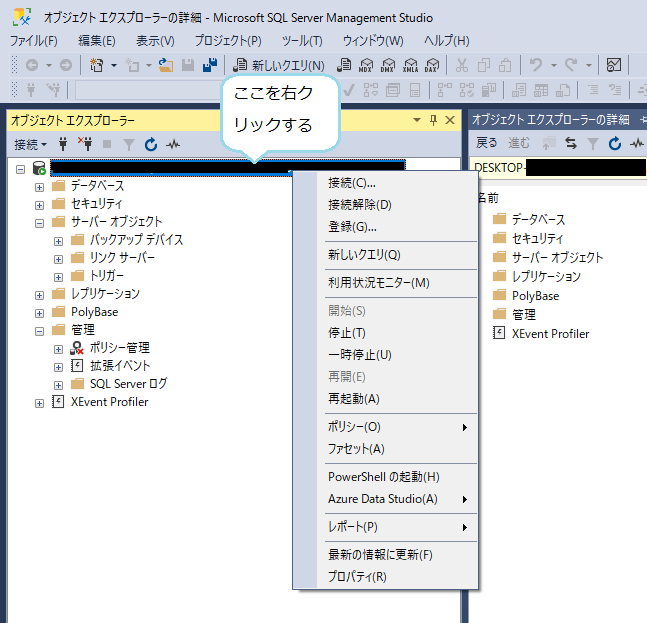The height and width of the screenshot is (623, 647).
Task: Click refresh icon in details pane toolbar
Action: point(615,144)
